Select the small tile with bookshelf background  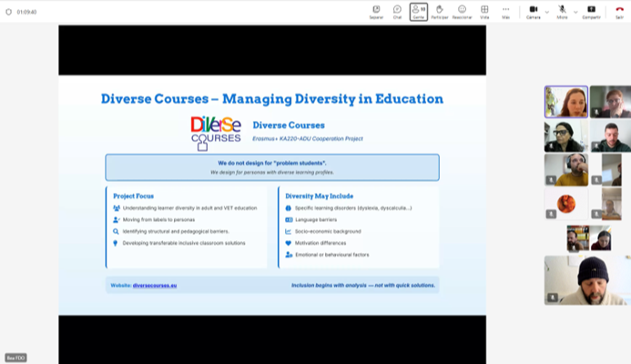point(578,238)
